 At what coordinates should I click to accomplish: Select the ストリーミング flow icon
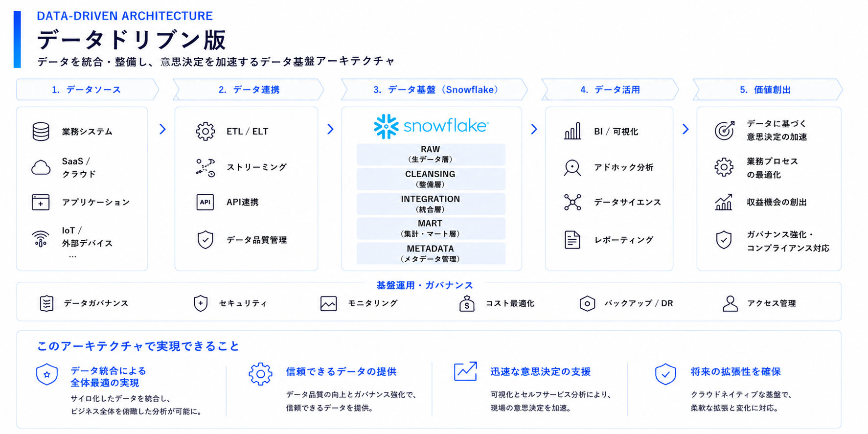point(205,168)
